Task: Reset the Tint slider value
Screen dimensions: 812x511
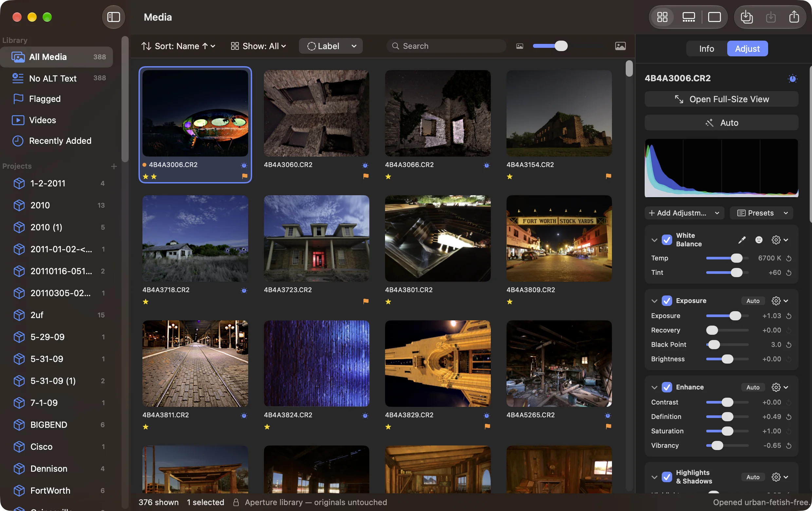Action: 789,273
